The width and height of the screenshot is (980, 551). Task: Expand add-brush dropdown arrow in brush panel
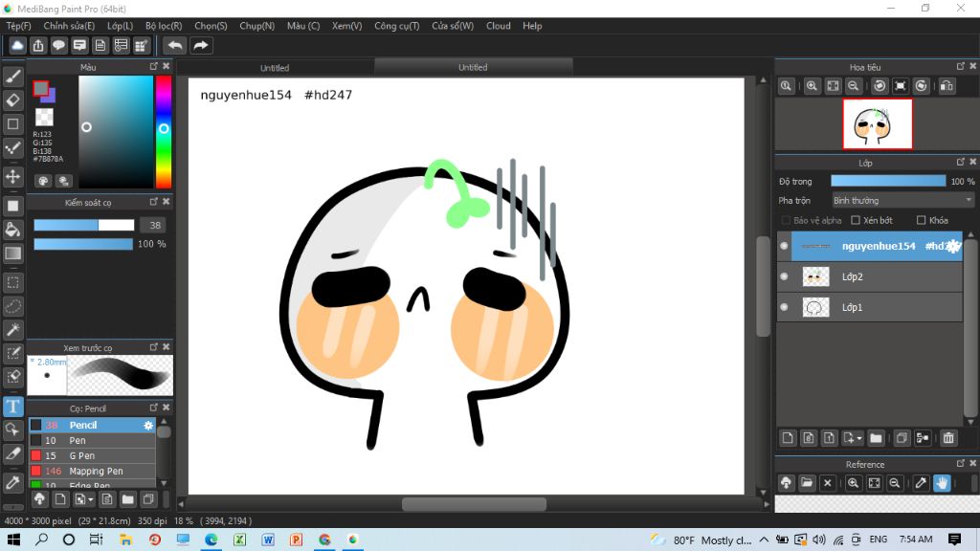tap(91, 499)
